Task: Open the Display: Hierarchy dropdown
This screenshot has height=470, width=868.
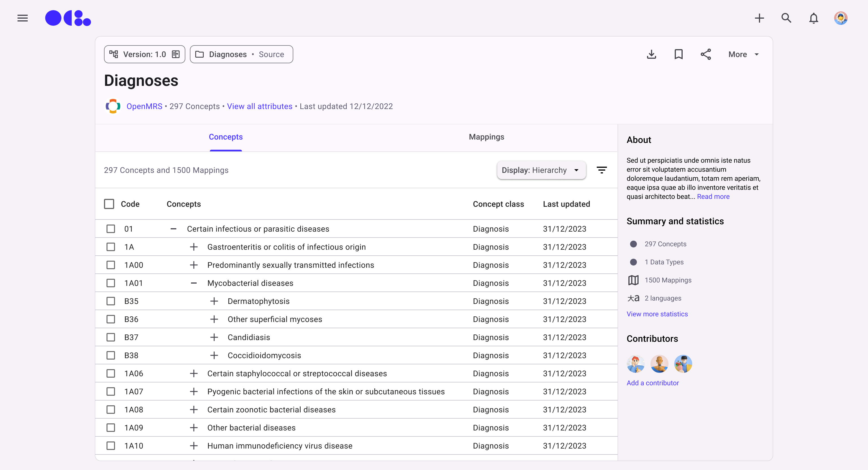Action: tap(541, 170)
